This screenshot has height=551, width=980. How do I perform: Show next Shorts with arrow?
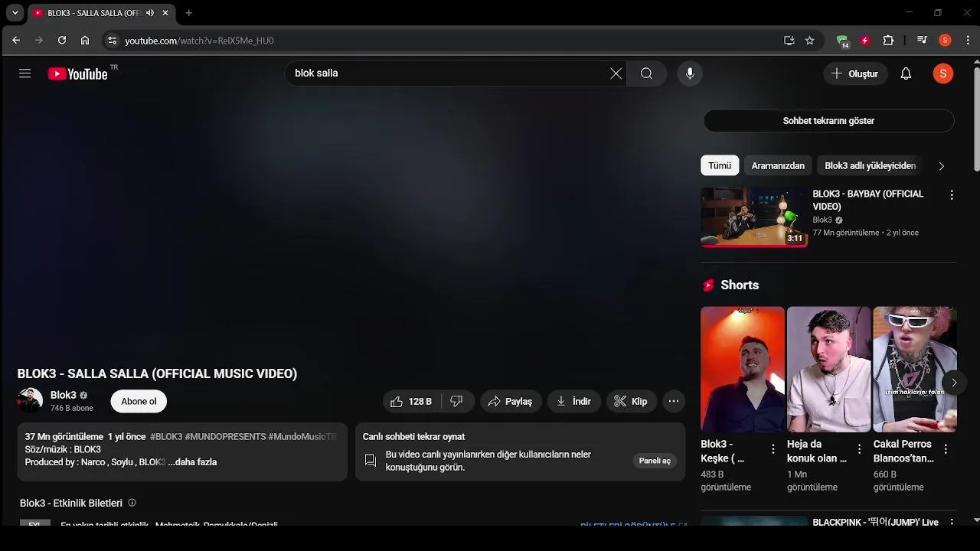point(954,383)
